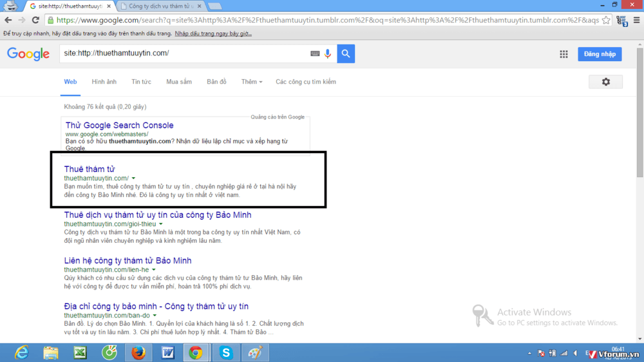The width and height of the screenshot is (644, 362).
Task: Open the dropdown arrow beside ban-do URL
Action: [155, 315]
